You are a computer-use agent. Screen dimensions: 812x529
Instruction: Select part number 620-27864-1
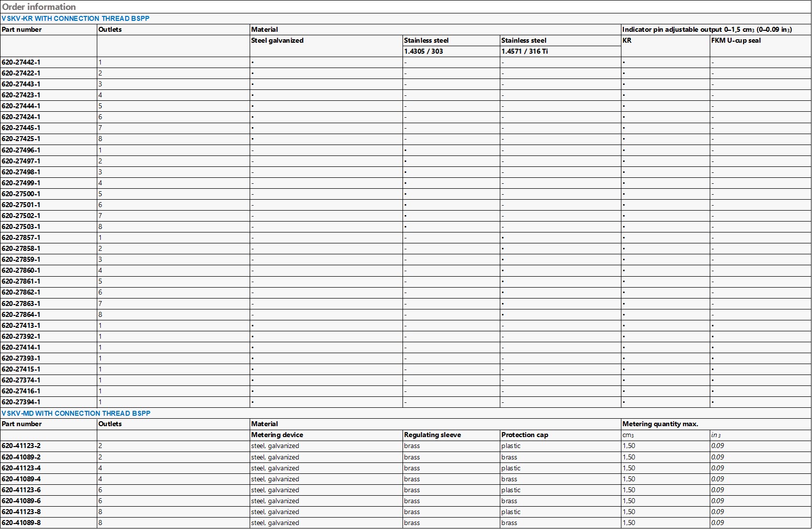point(21,314)
